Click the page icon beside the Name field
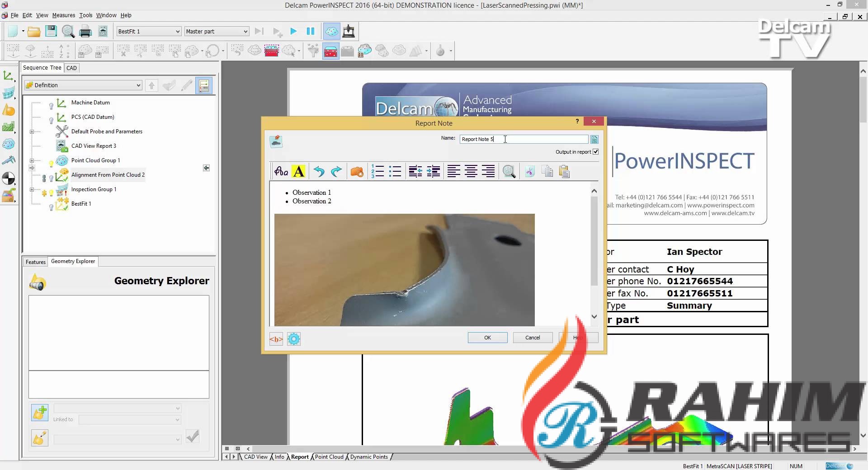Screen dimensions: 868x470 [594, 140]
